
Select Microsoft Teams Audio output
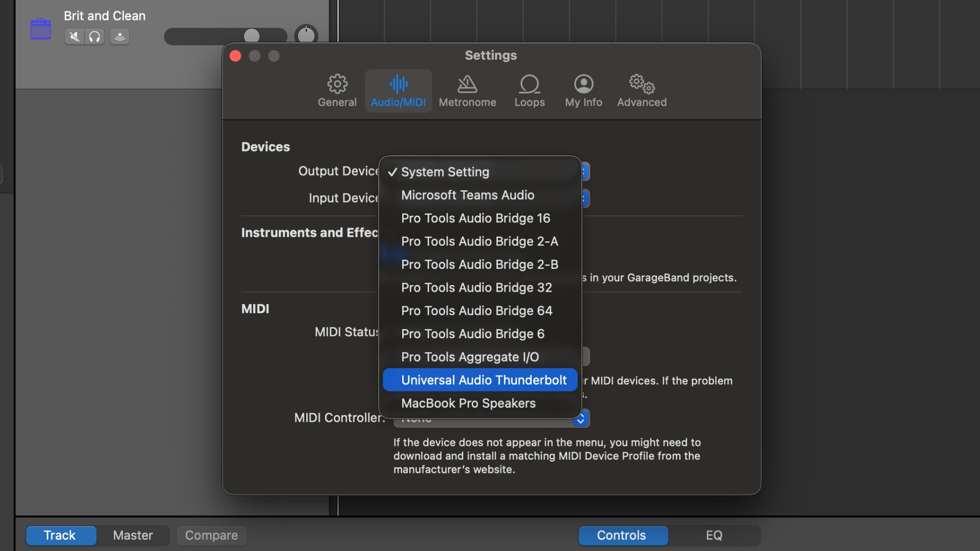point(480,195)
